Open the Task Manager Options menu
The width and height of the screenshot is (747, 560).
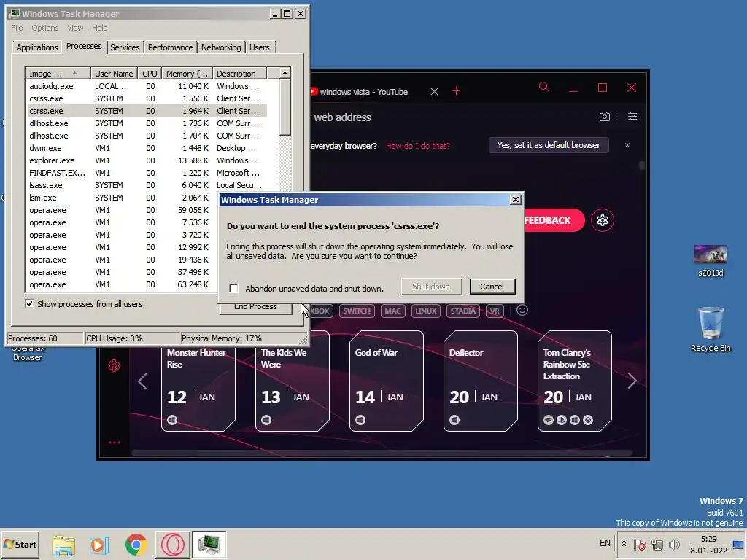coord(44,28)
